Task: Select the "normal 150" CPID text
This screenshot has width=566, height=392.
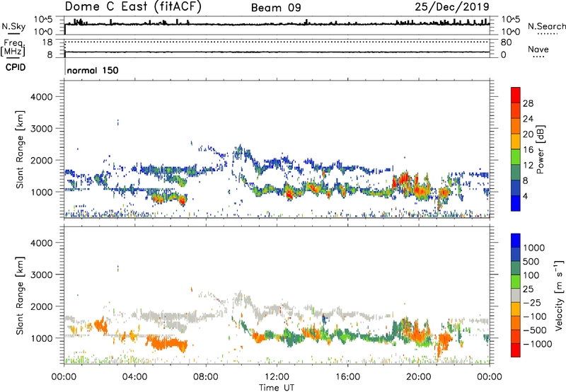Action: (x=93, y=70)
